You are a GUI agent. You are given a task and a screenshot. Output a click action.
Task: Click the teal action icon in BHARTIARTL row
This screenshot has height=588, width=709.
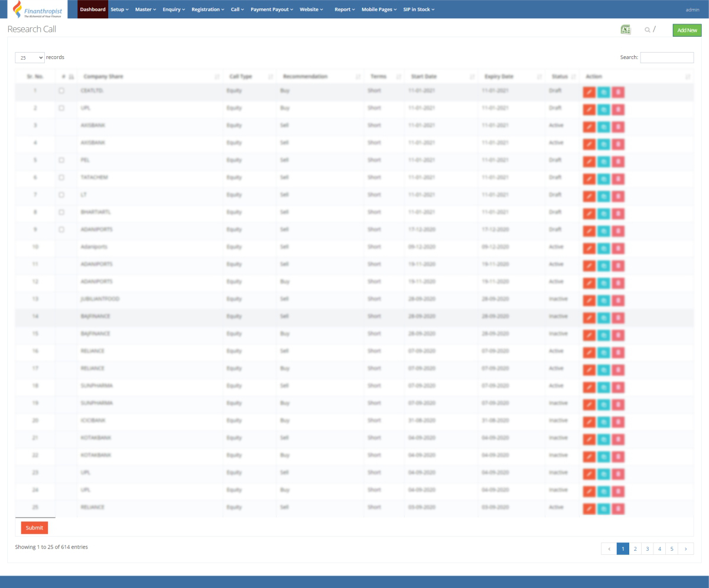coord(603,213)
